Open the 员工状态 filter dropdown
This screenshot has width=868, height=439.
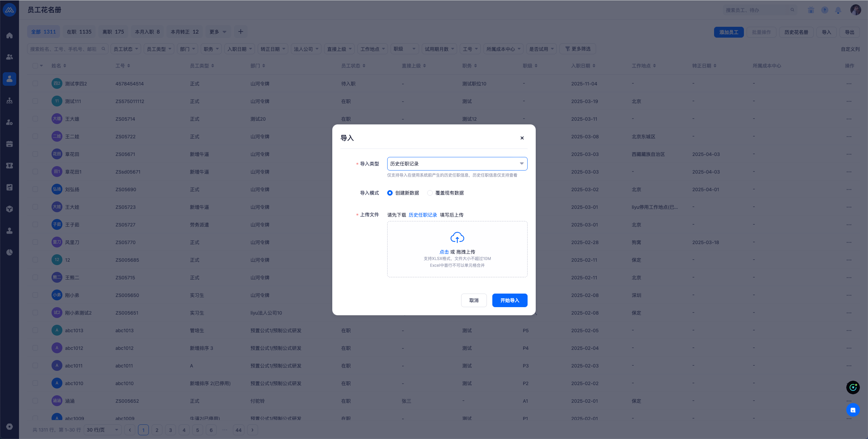(125, 49)
